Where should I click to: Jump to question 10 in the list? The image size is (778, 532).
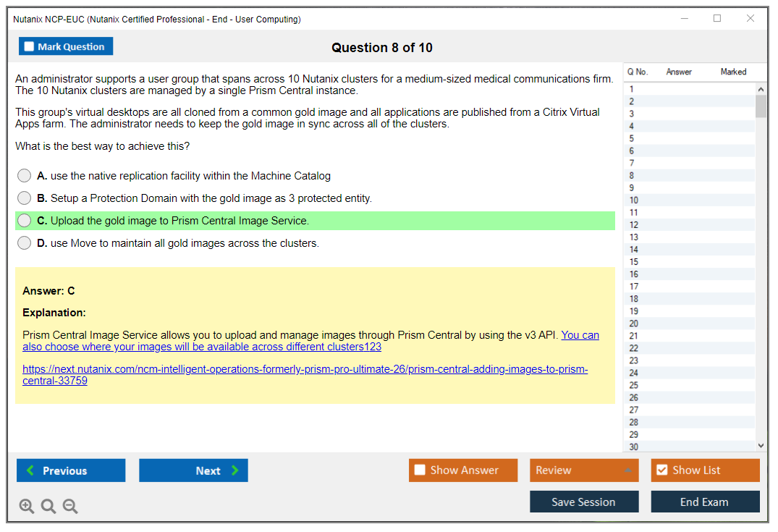pos(634,200)
